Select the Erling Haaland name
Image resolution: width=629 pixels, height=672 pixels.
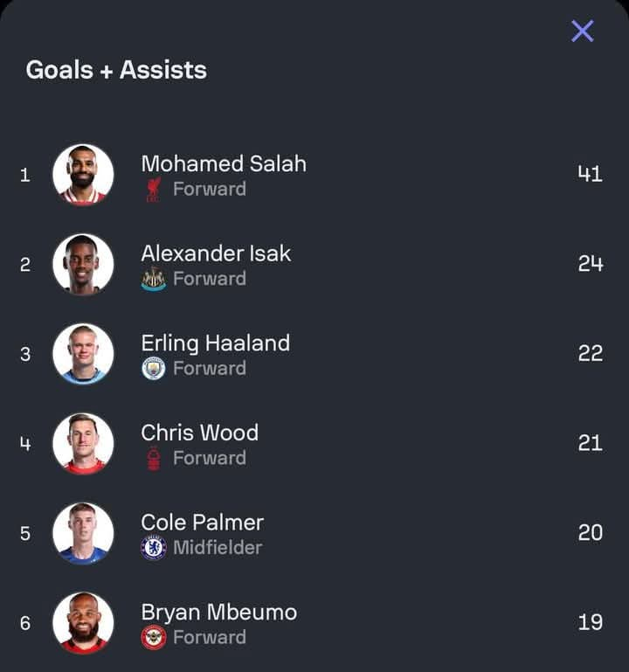[x=215, y=343]
